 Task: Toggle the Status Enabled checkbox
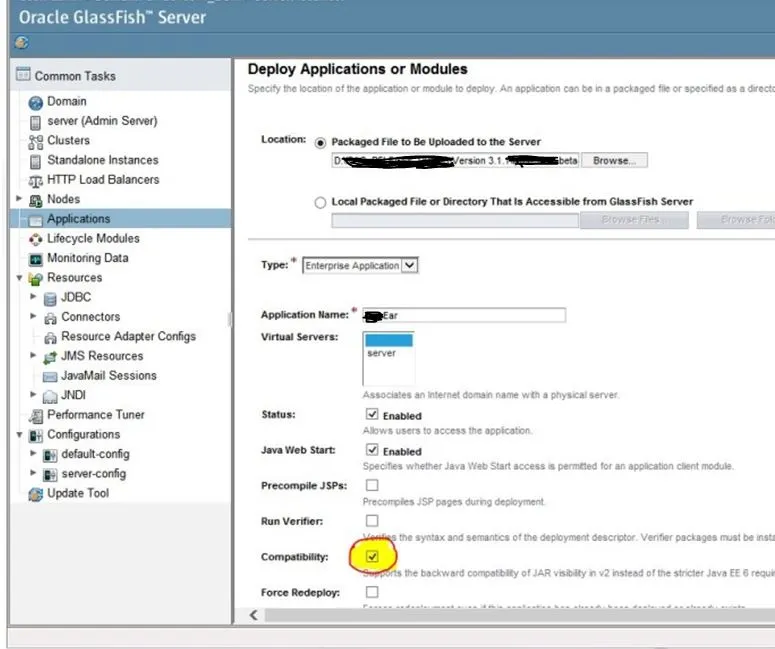[372, 414]
